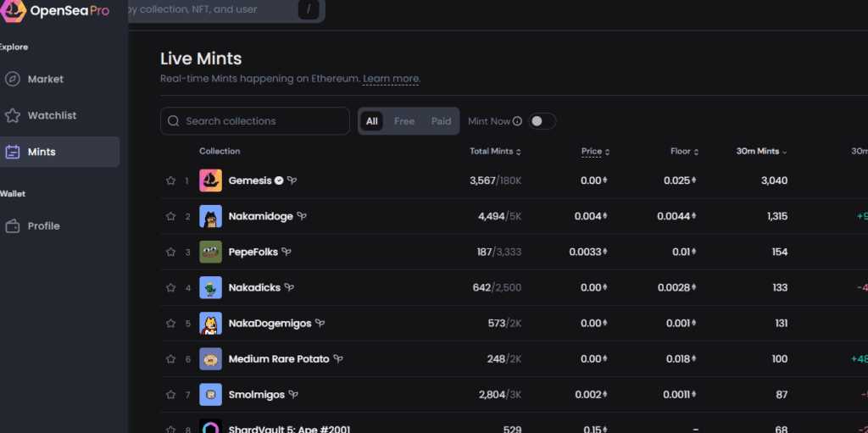868x433 pixels.
Task: Click the PepeFolks frog avatar
Action: pyautogui.click(x=210, y=252)
